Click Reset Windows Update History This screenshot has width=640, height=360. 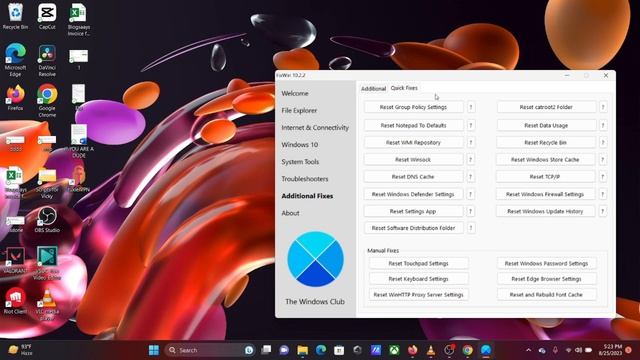click(x=546, y=211)
